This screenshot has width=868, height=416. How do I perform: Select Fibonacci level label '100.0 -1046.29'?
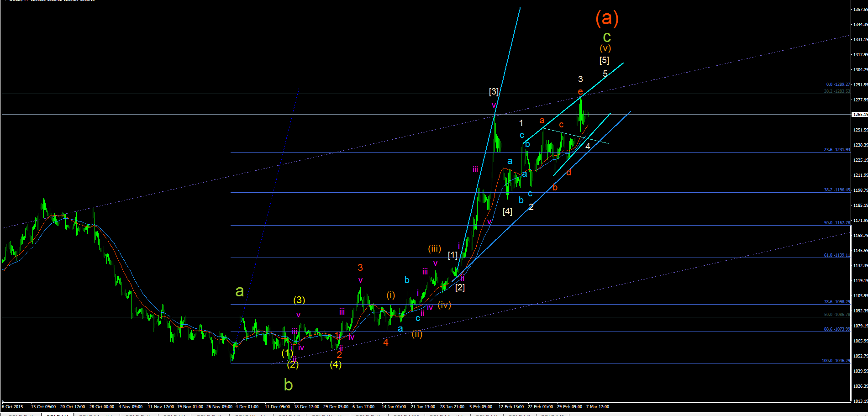(836, 361)
